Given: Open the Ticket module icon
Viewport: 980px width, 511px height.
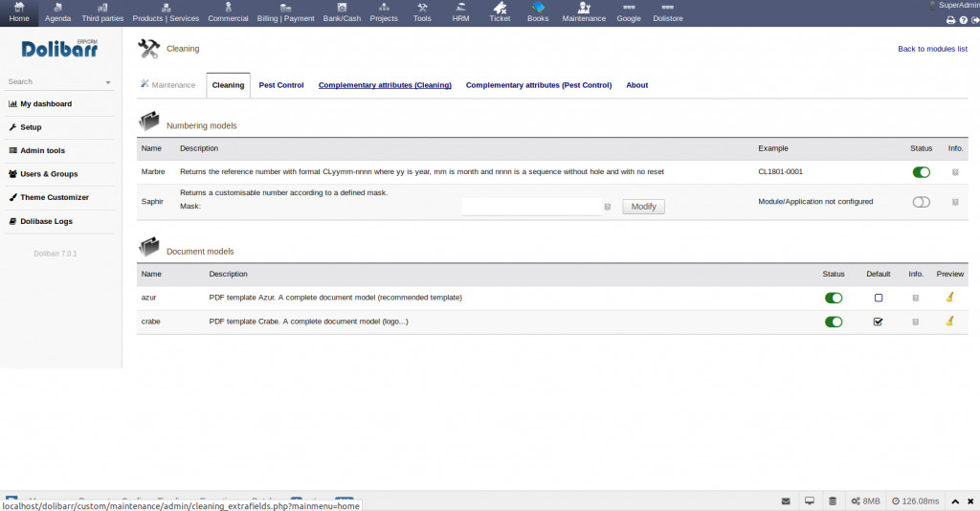Looking at the screenshot, I should click(500, 11).
